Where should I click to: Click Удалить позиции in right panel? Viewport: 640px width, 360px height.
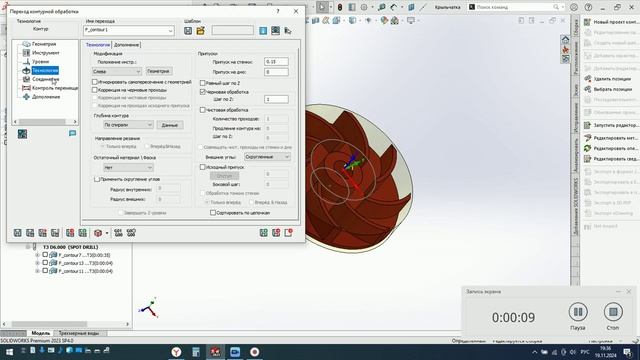(612, 79)
